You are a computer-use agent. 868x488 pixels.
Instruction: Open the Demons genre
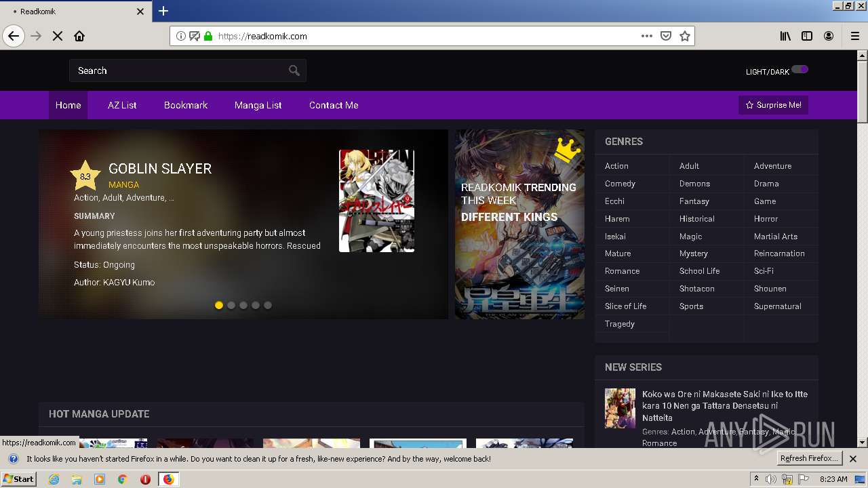point(694,184)
